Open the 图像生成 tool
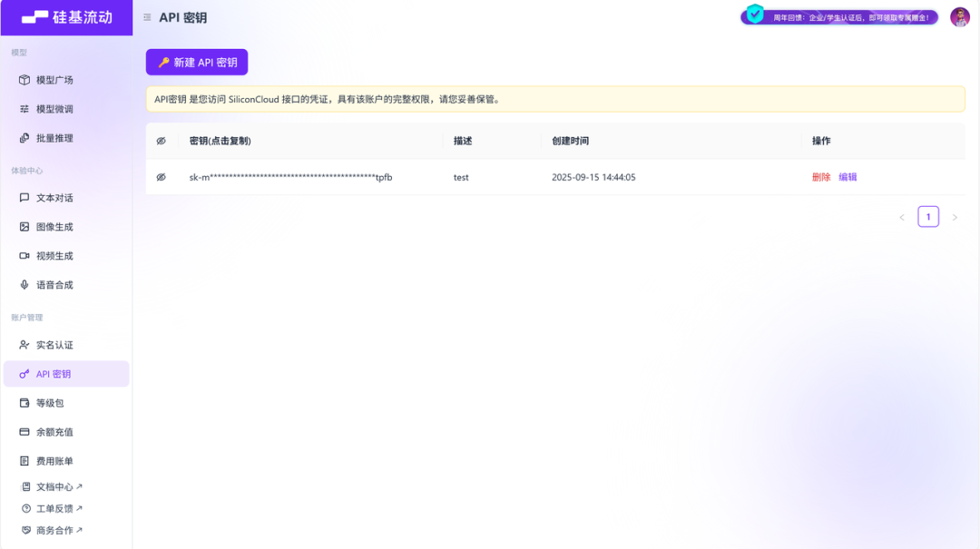The height and width of the screenshot is (549, 980). click(x=54, y=226)
